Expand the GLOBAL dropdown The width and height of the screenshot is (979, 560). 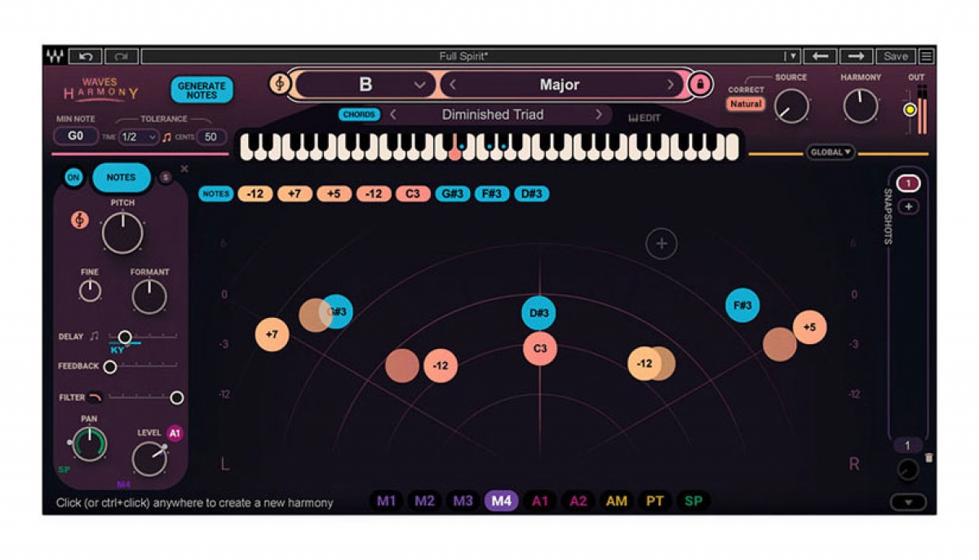pyautogui.click(x=830, y=152)
